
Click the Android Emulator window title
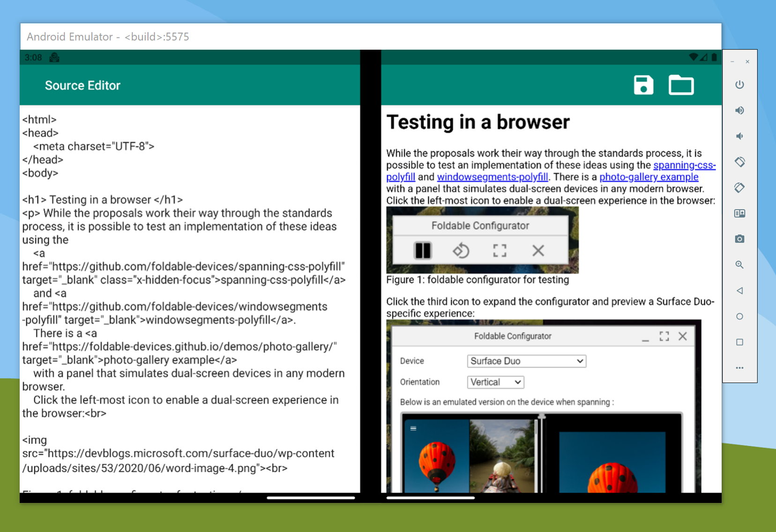click(x=108, y=37)
